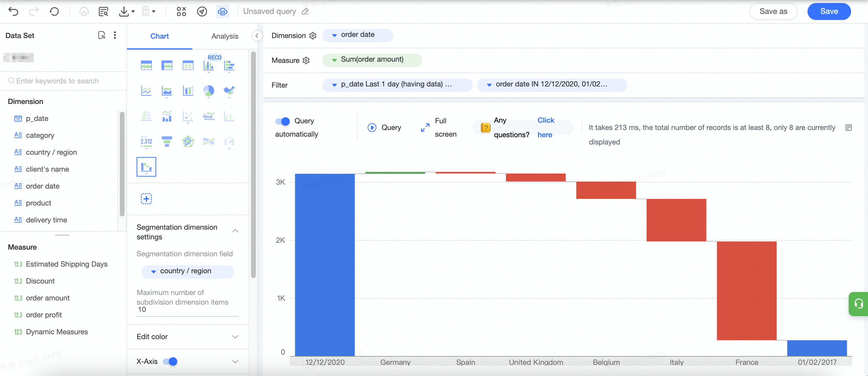868x376 pixels.
Task: Click the Save as button
Action: click(x=773, y=11)
